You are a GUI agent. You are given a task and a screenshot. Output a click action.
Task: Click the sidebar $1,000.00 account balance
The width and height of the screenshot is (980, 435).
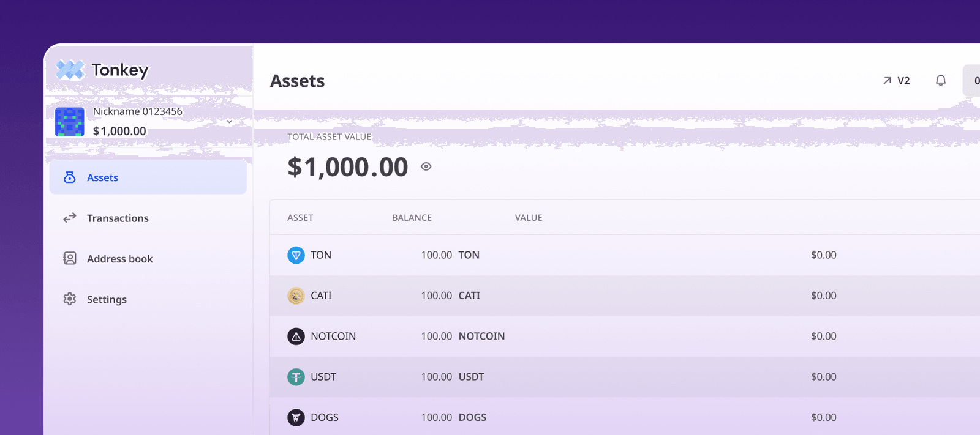(119, 131)
